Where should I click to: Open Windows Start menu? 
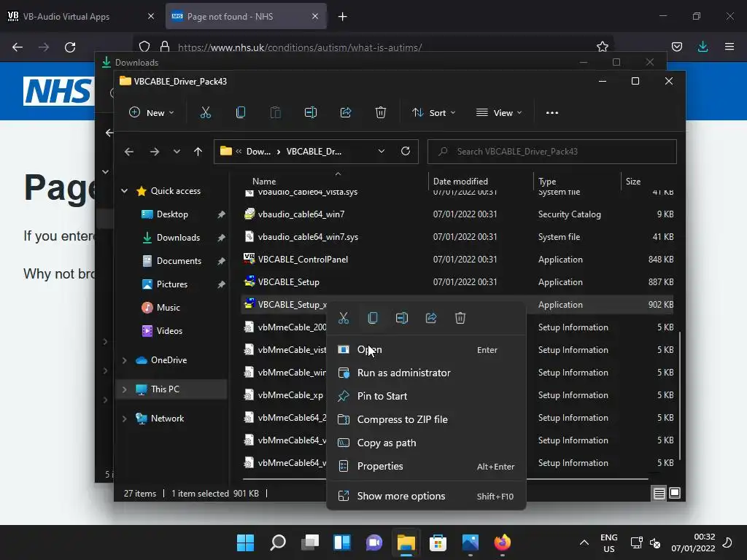(246, 542)
